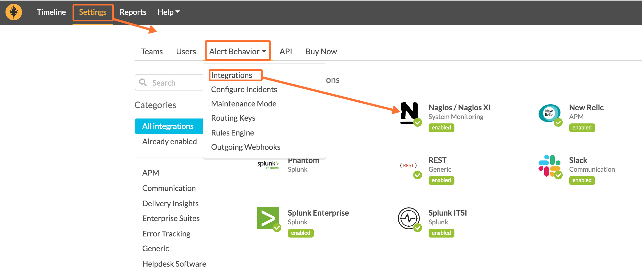Screen dimensions: 644x271
Task: Switch to the Teams tab
Action: [x=152, y=52]
